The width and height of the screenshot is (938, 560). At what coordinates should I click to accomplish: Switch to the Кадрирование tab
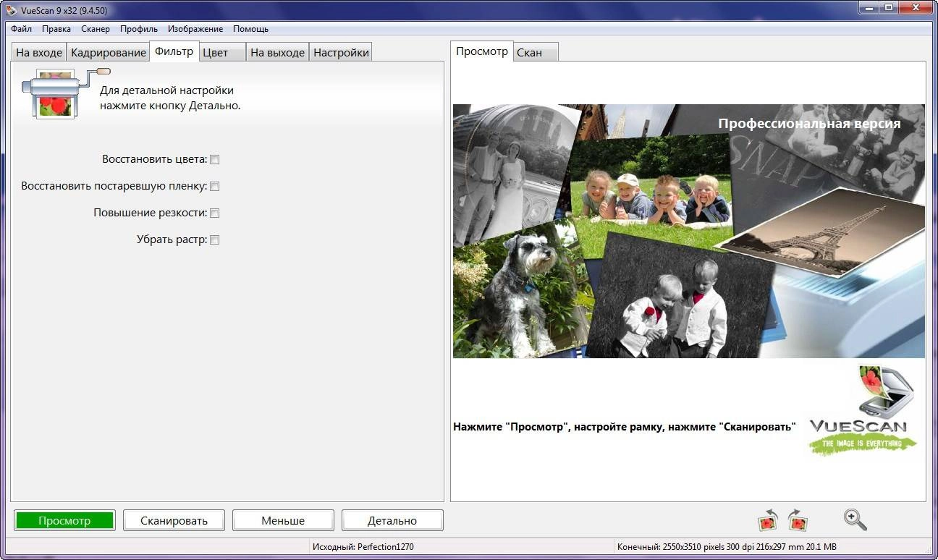tap(109, 52)
